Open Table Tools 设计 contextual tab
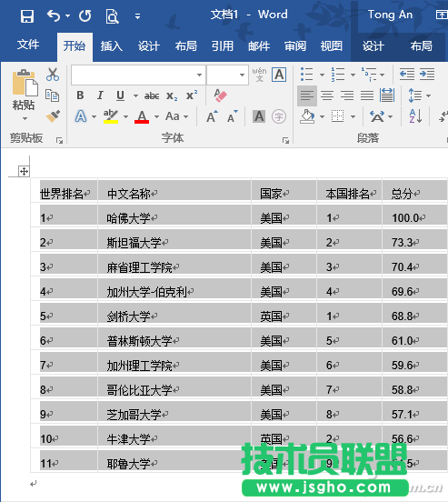This screenshot has height=502, width=448. 373,46
